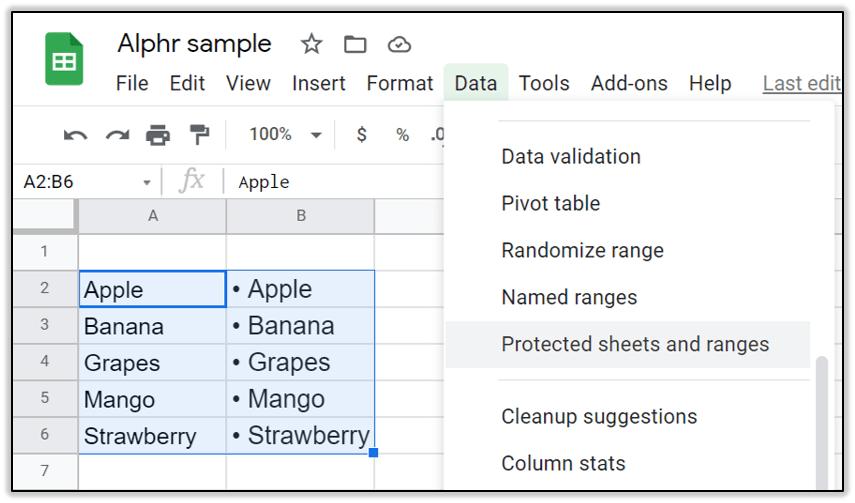This screenshot has height=503, width=855.
Task: Print the spreadsheet
Action: click(158, 134)
